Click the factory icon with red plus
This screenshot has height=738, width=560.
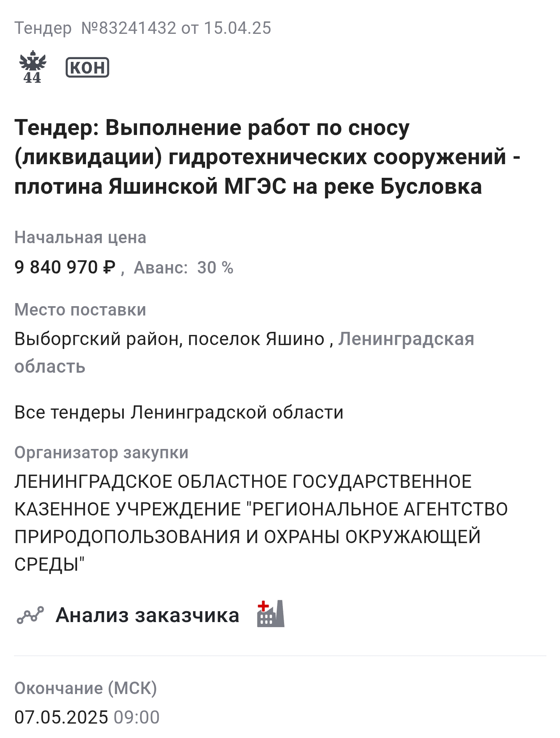(x=270, y=614)
